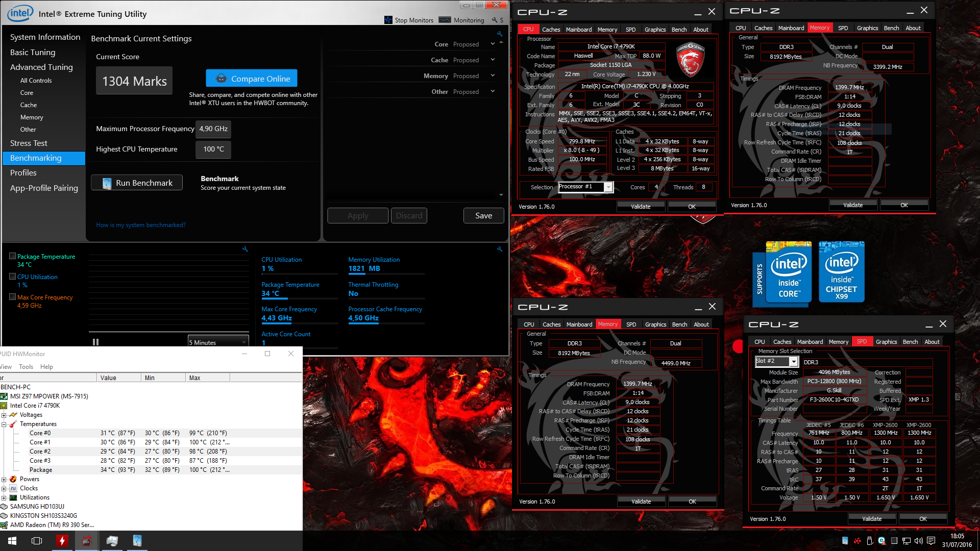Click the KINGSTON SH103S3240G drive icon
The image size is (980, 551).
pyautogui.click(x=4, y=516)
